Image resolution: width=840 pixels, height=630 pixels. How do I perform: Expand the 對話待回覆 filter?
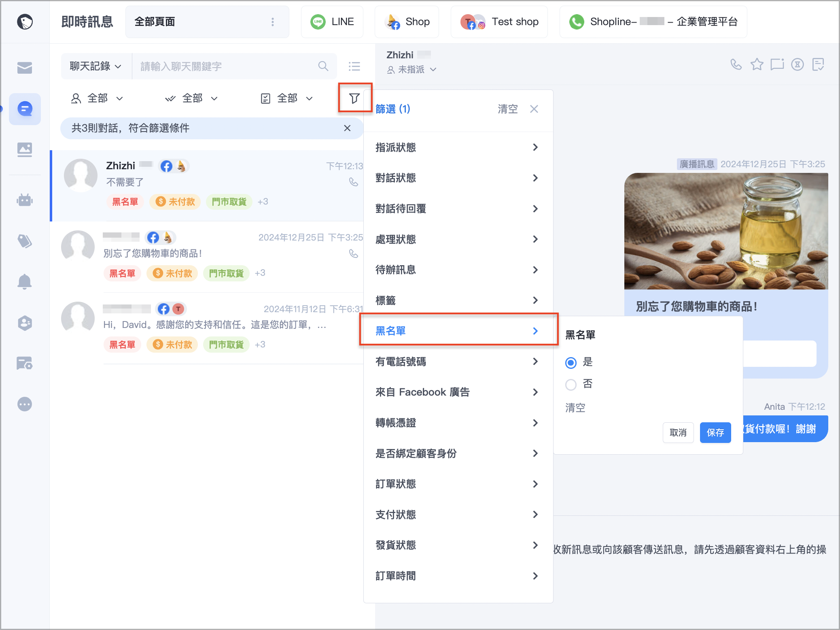coord(458,209)
